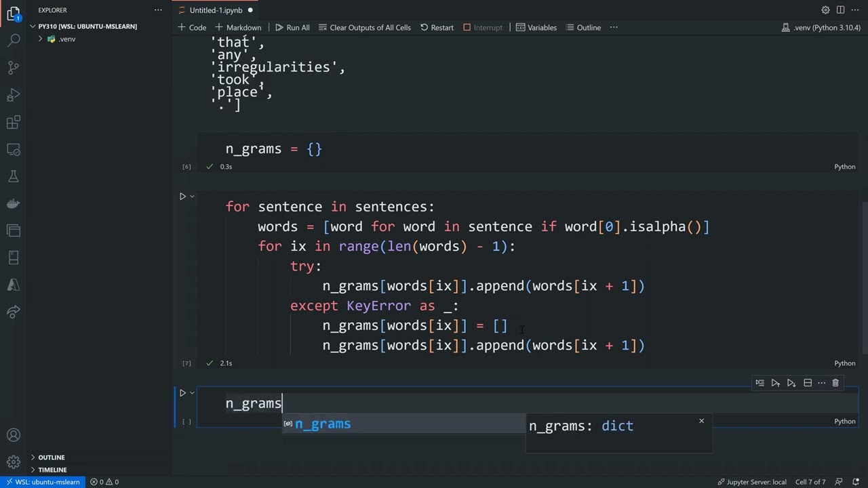
Task: Open the Azure view icon
Action: 13,285
